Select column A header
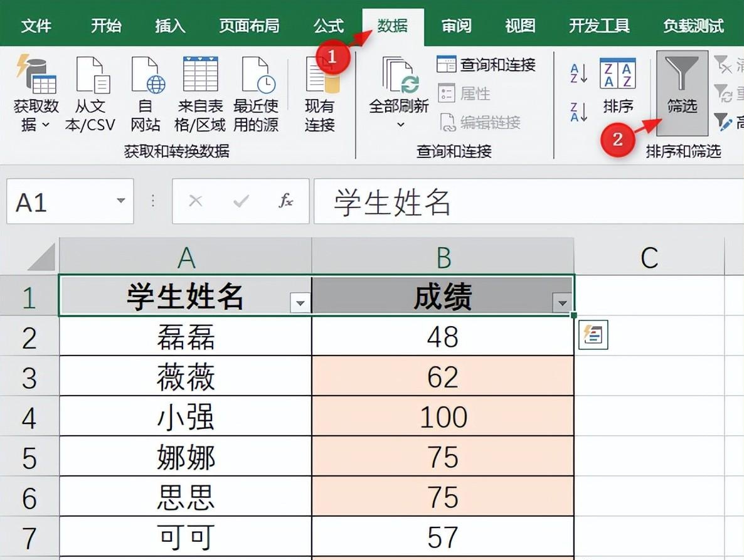The image size is (744, 560). pyautogui.click(x=186, y=256)
